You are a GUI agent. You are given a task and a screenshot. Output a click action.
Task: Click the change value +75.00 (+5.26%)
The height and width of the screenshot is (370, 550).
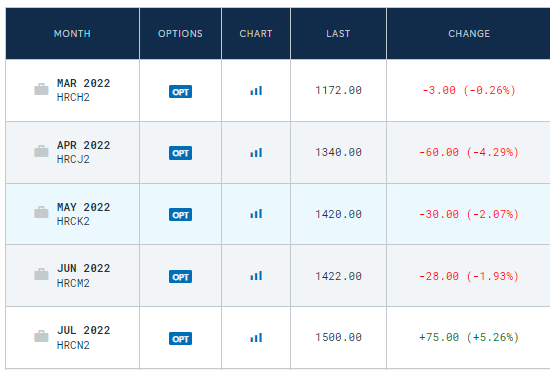[469, 337]
